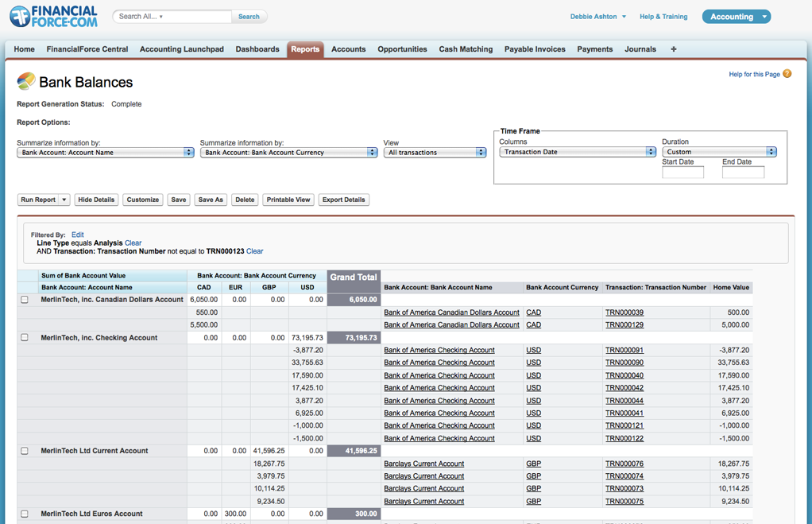This screenshot has height=524, width=812.
Task: Open the Printable View
Action: 288,200
